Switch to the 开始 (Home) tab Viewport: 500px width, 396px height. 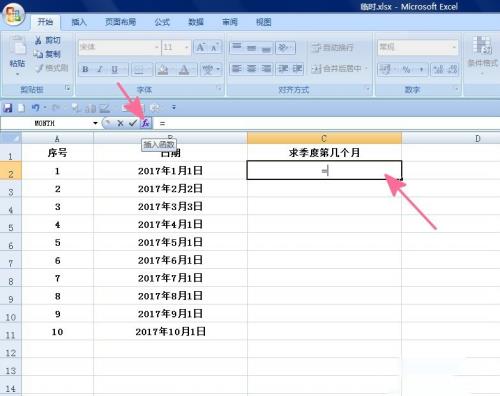45,22
